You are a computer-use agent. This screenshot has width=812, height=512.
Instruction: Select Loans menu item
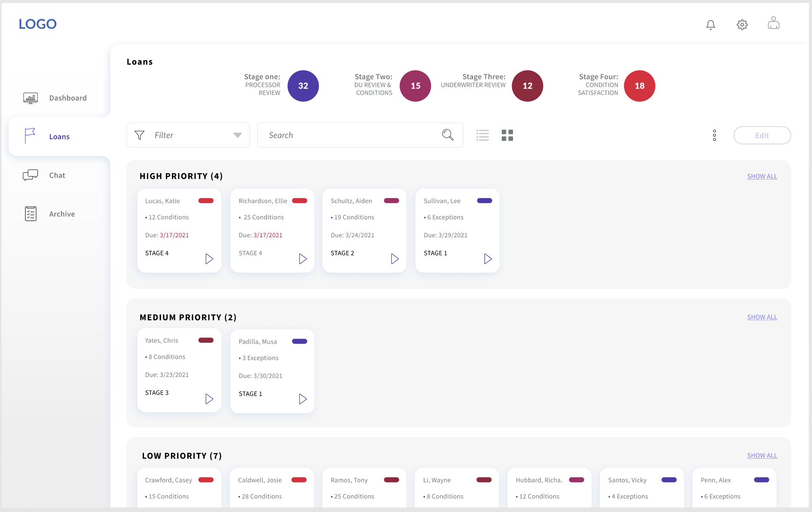[x=59, y=137]
